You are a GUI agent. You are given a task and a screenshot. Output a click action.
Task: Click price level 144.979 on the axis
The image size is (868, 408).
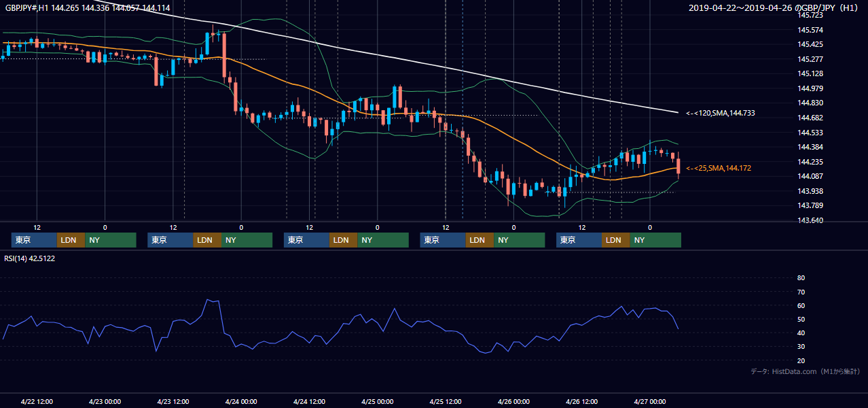tap(811, 88)
